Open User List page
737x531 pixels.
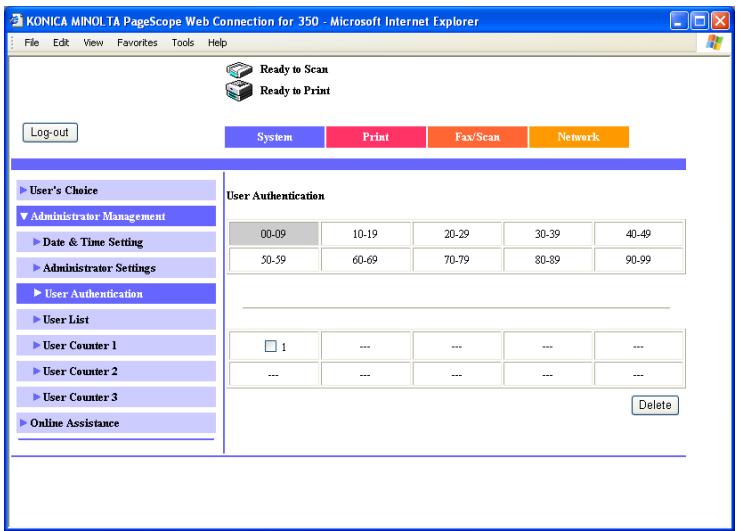116,320
